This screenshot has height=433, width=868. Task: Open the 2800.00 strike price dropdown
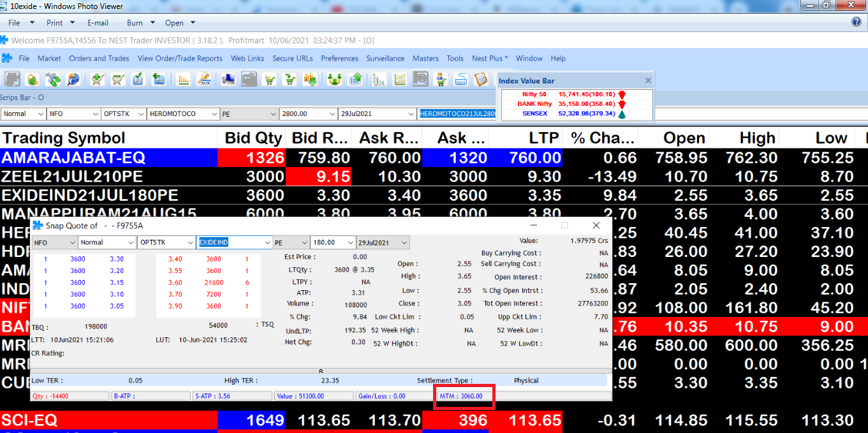pyautogui.click(x=332, y=114)
